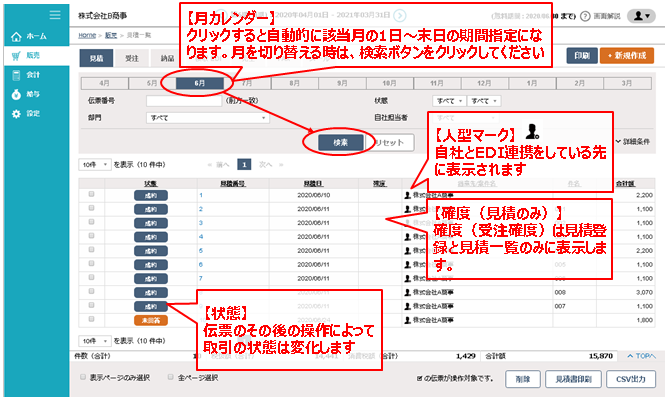The width and height of the screenshot is (670, 401).
Task: Click the 画面解説 question mark help icon
Action: (x=585, y=16)
